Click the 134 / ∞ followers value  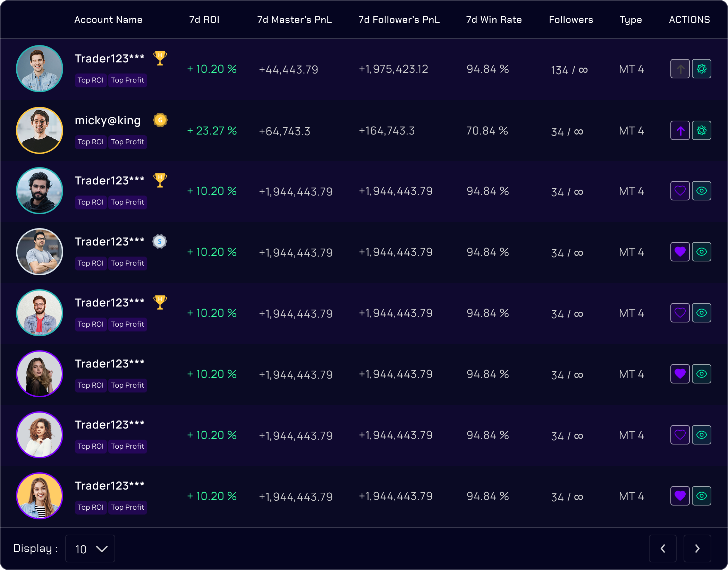569,70
